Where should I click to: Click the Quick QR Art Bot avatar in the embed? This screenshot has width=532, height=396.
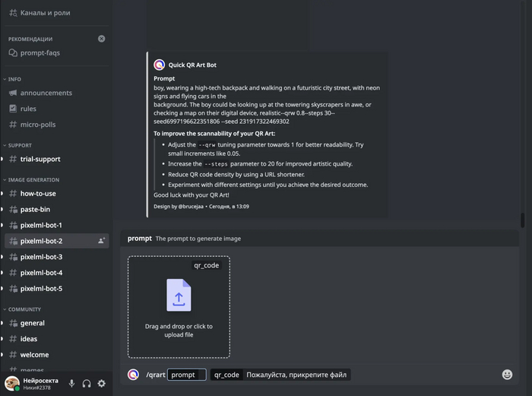pos(159,65)
